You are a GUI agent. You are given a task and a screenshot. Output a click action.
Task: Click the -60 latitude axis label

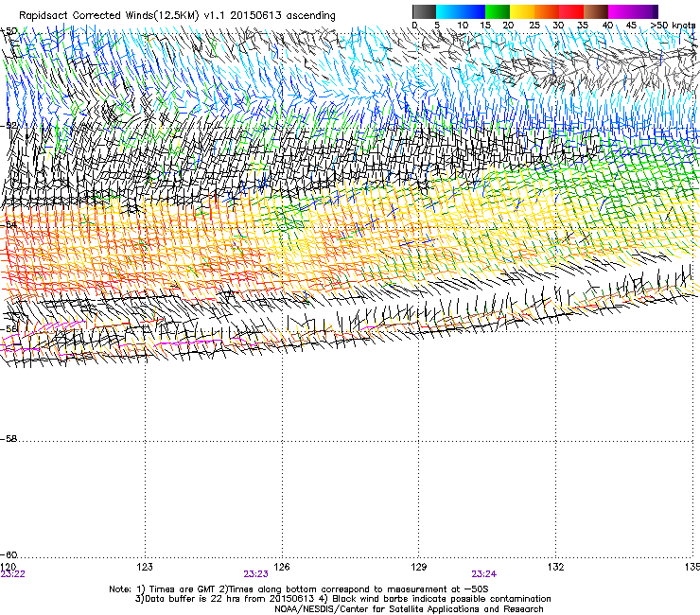(x=9, y=555)
